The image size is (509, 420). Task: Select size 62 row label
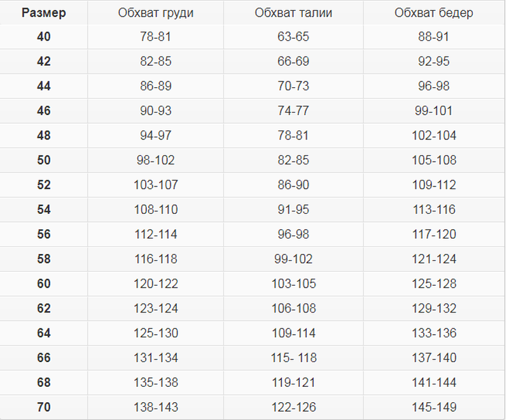43,309
